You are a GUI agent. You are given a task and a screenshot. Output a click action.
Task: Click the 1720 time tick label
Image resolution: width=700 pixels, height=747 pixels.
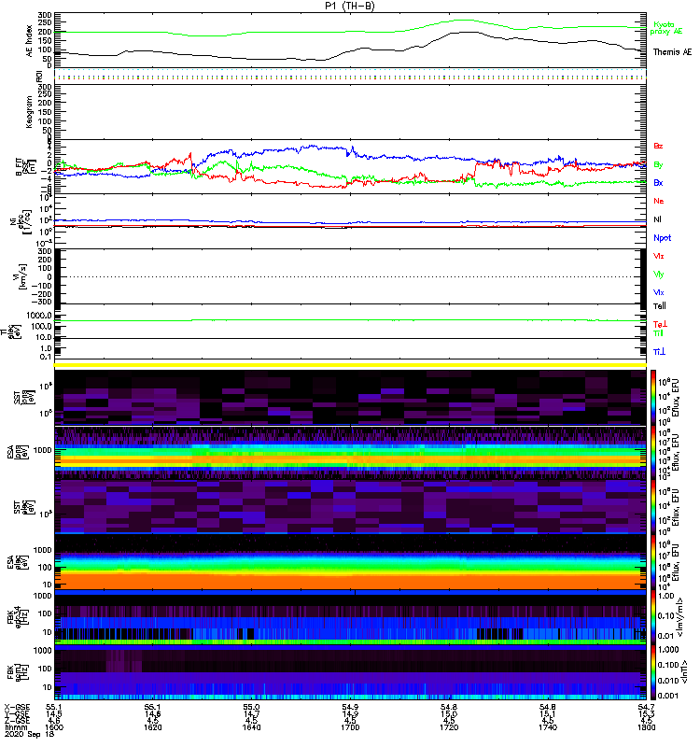point(449,727)
